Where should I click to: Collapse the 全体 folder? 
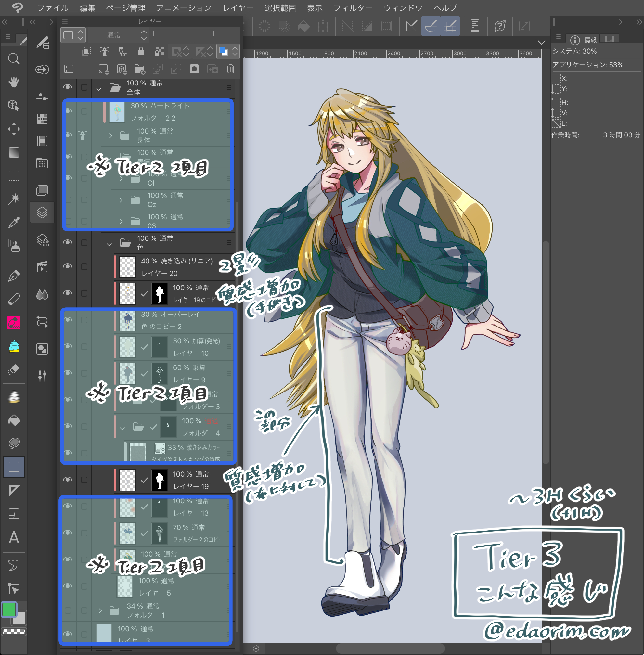(98, 89)
